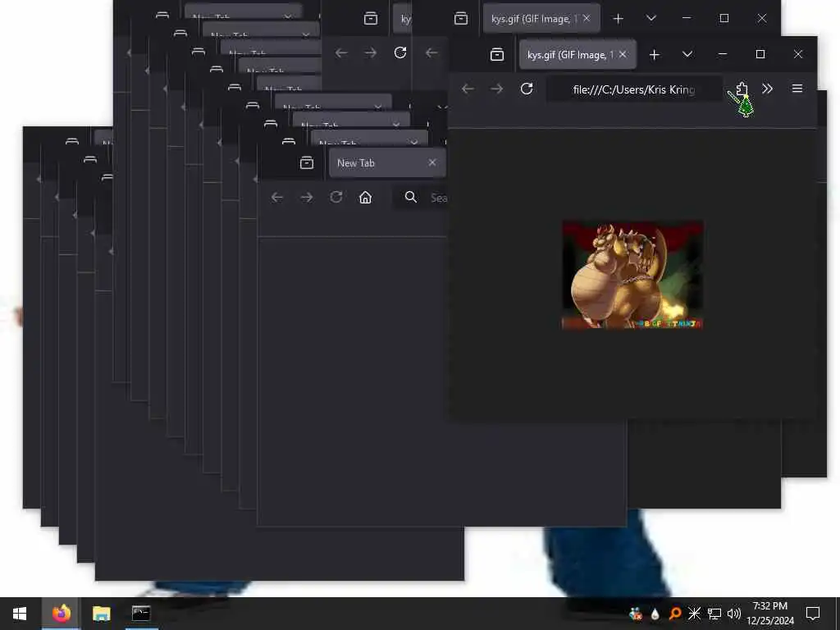
Task: Minimize the front kys.gif window
Action: tap(723, 54)
